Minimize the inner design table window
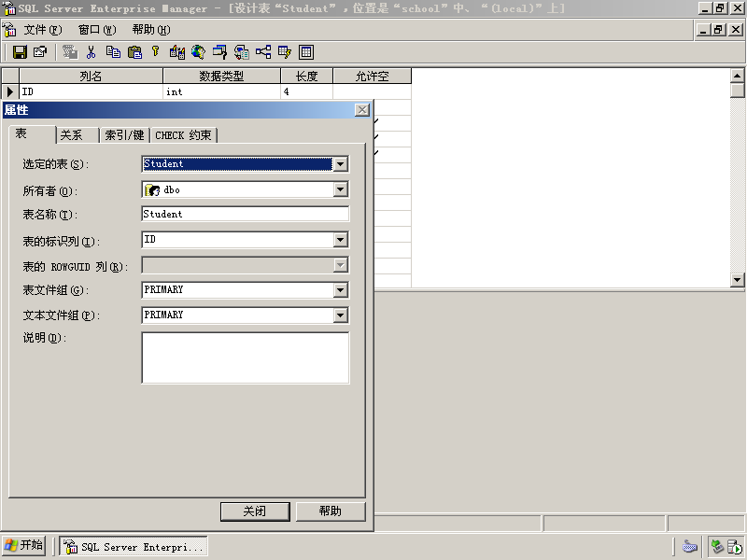 point(704,30)
